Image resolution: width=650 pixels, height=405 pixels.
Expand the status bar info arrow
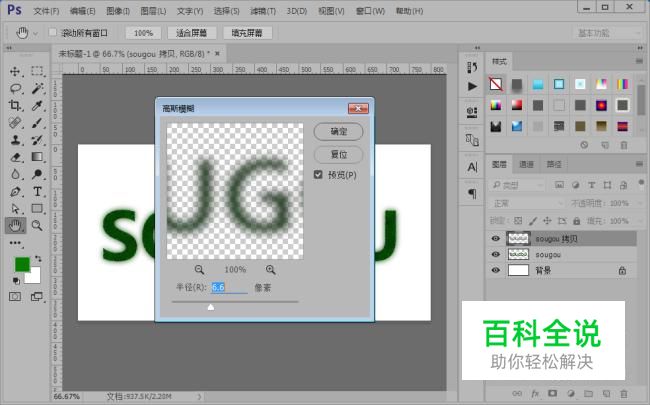(199, 397)
